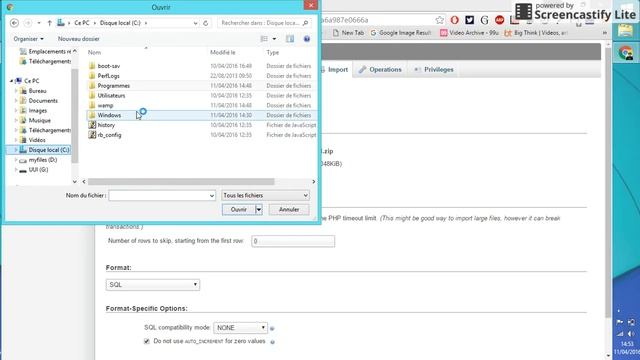
Task: Open the New Tab bookmark
Action: coord(348,33)
